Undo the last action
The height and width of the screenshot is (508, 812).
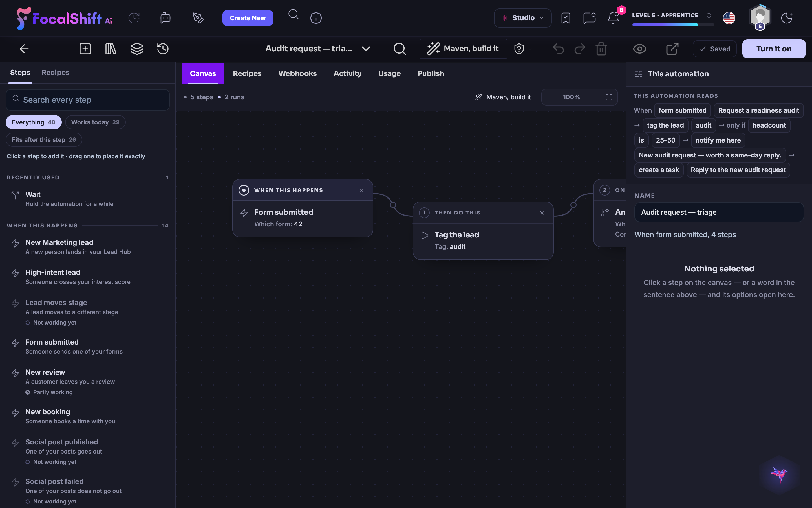coord(558,49)
